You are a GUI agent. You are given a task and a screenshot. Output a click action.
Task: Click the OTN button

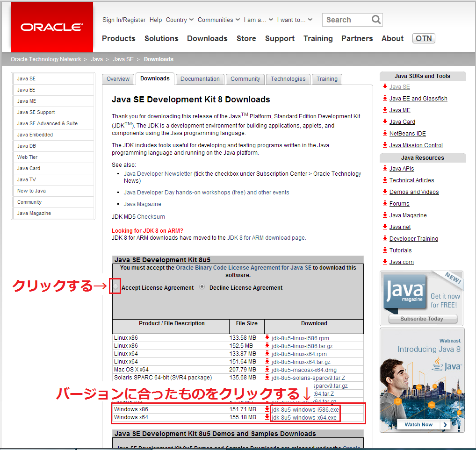point(424,38)
